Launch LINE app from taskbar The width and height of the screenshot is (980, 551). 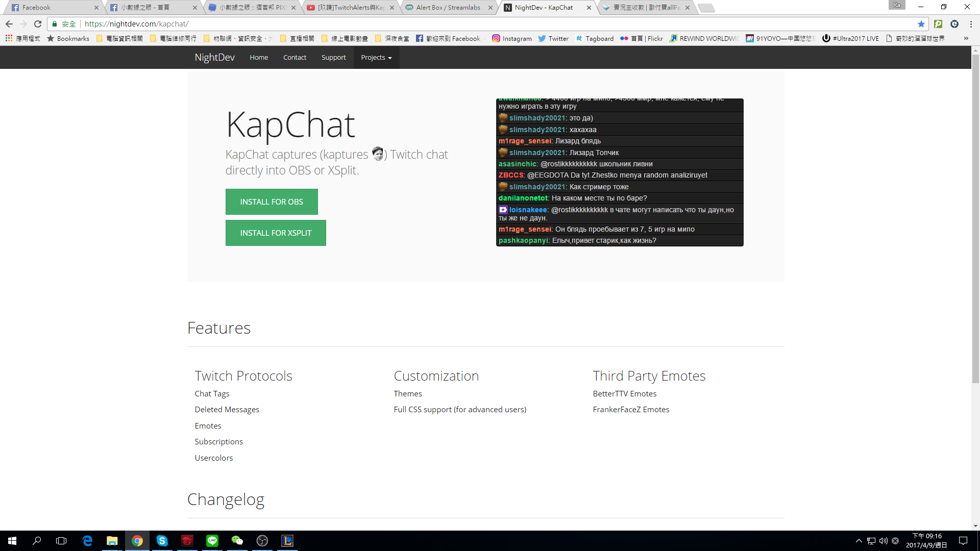pos(212,541)
